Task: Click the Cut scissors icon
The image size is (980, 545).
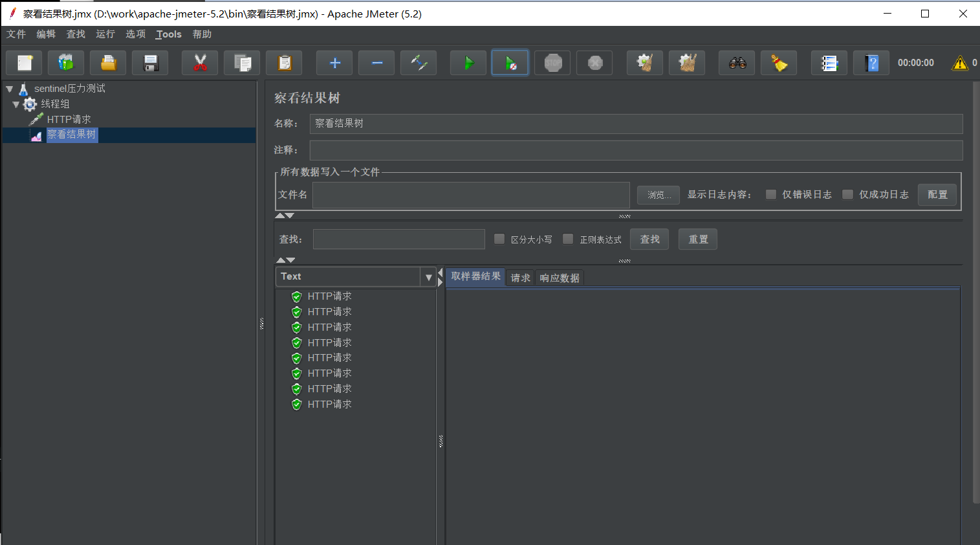Action: coord(200,63)
